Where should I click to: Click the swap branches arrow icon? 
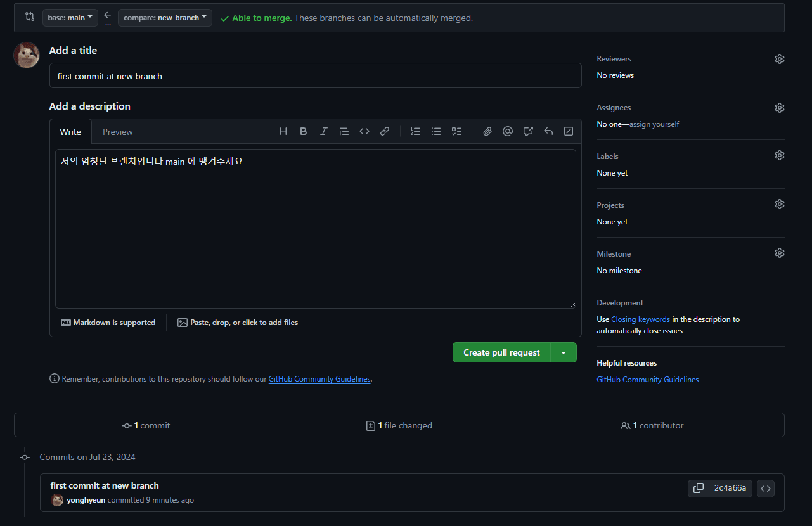(x=108, y=15)
